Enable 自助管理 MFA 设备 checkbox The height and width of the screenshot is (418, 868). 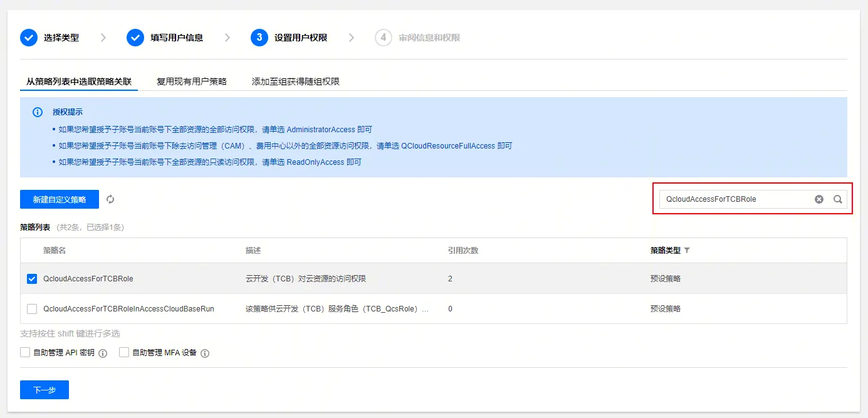click(x=124, y=352)
